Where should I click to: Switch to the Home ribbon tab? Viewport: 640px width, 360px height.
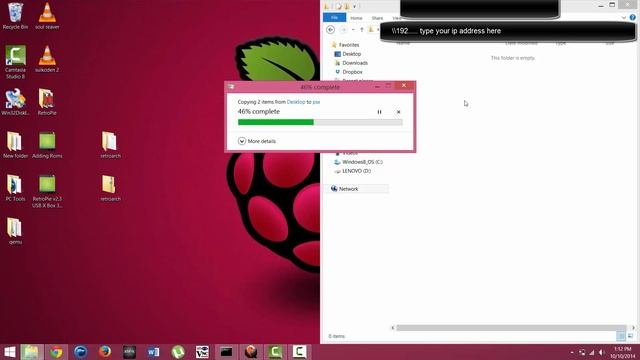(356, 18)
